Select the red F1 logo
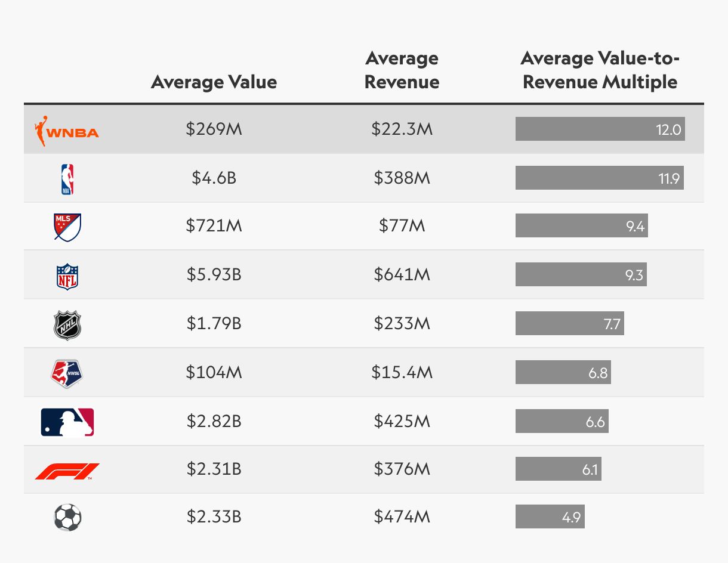The image size is (728, 563). point(67,471)
